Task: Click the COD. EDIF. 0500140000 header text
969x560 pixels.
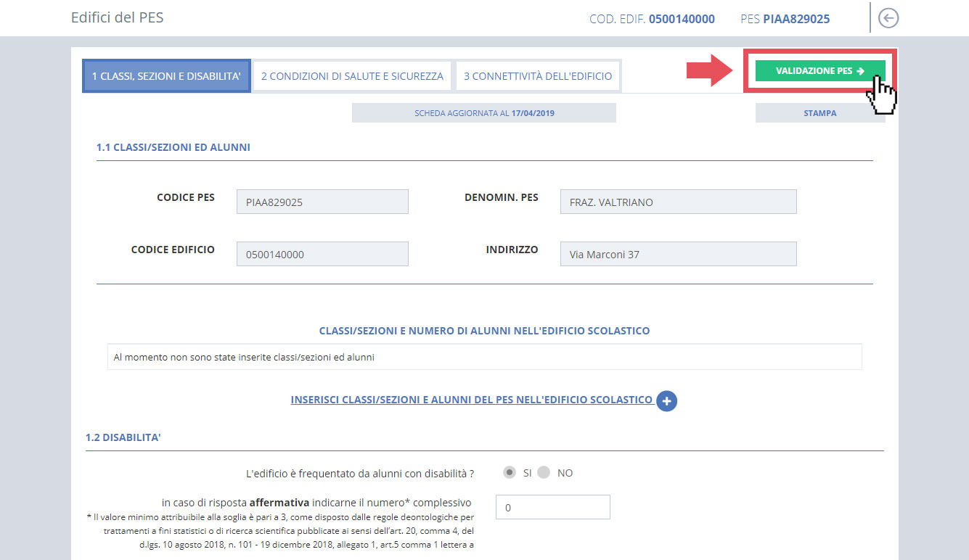Action: click(x=652, y=19)
